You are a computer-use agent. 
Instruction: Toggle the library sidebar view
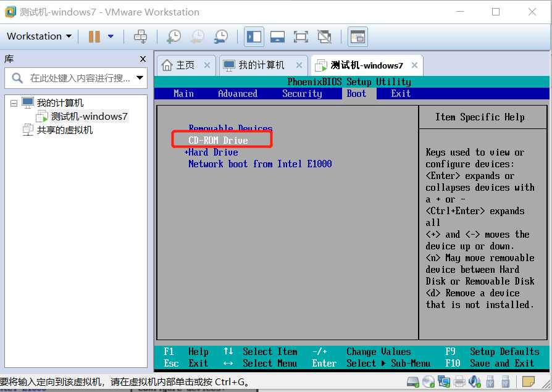pyautogui.click(x=254, y=36)
